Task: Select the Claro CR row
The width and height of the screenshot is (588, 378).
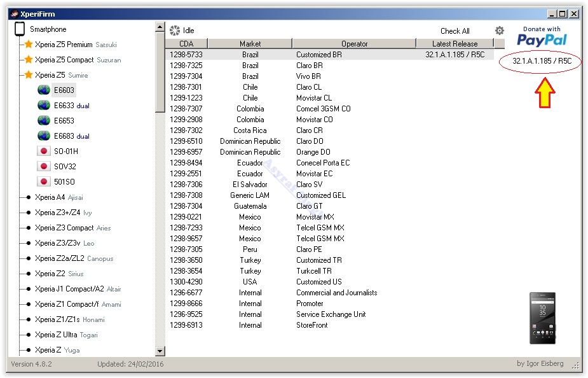Action: pyautogui.click(x=330, y=130)
